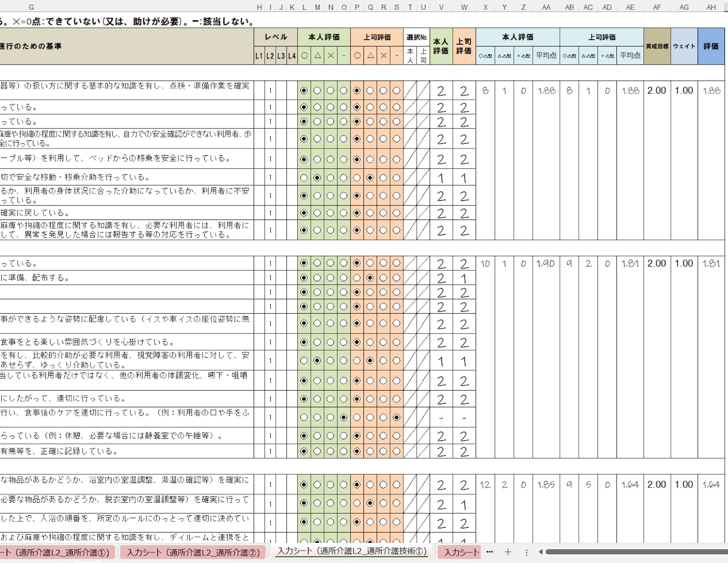Screen dimensions: 728x563
Task: Select 上司評価 ○ radio in 脱衣室内の室温調整 row
Action: click(x=357, y=504)
